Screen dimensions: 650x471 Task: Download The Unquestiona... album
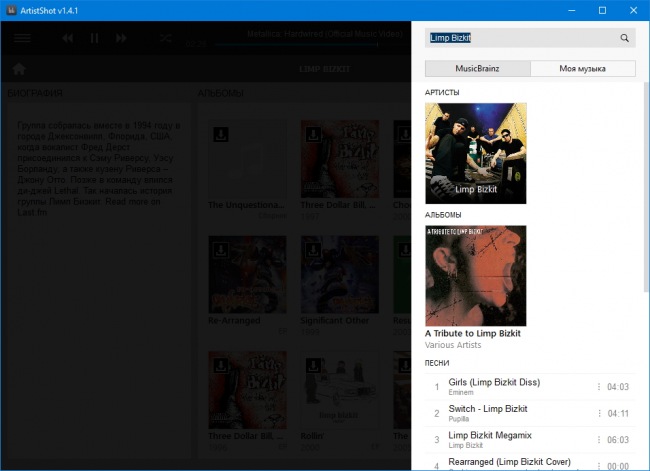(x=221, y=134)
